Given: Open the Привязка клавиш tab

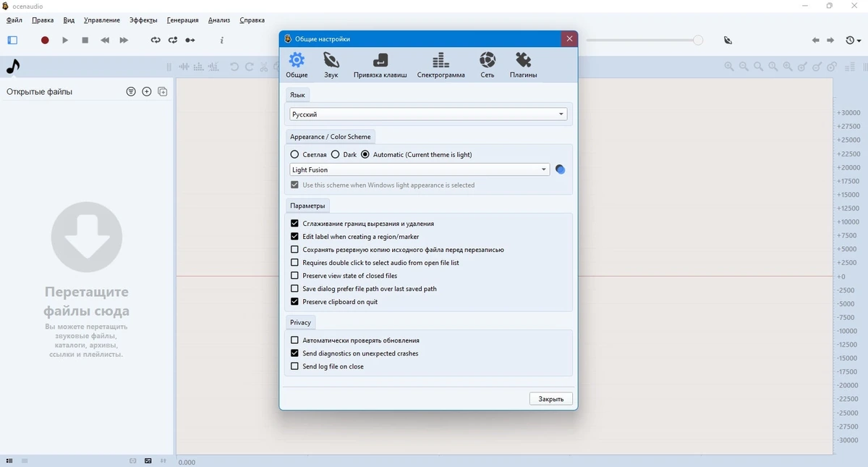Looking at the screenshot, I should [380, 65].
